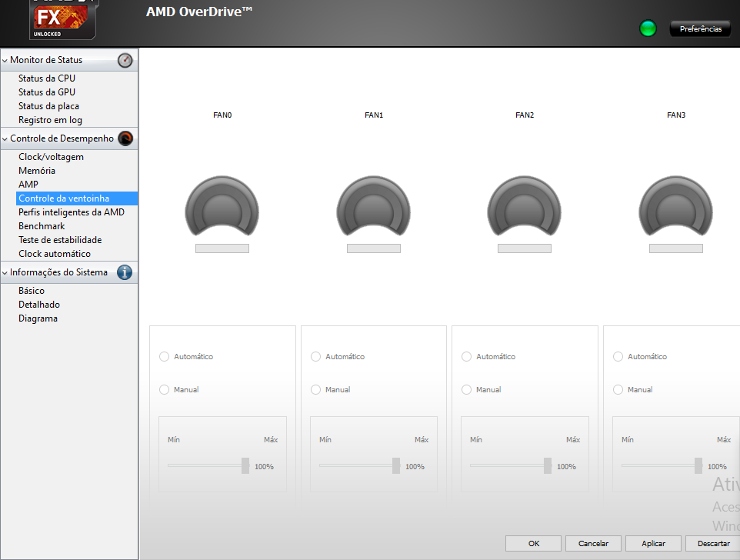The height and width of the screenshot is (560, 740).
Task: Click the gauge icon beside Monitor de Status
Action: click(x=125, y=61)
